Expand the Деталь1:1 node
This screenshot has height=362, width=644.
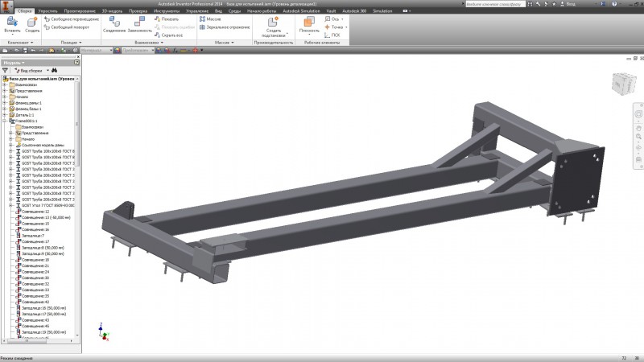point(5,115)
